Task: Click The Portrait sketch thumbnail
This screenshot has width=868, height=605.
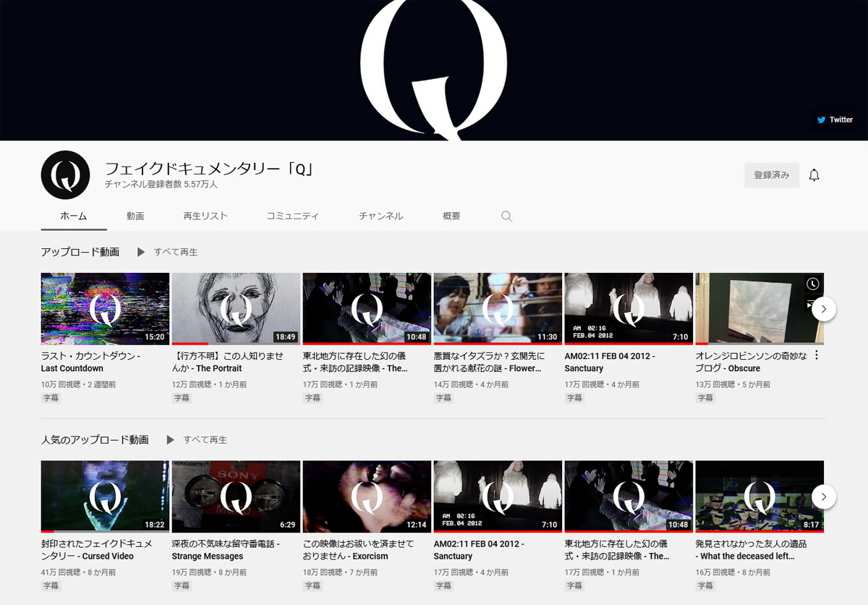Action: click(236, 308)
